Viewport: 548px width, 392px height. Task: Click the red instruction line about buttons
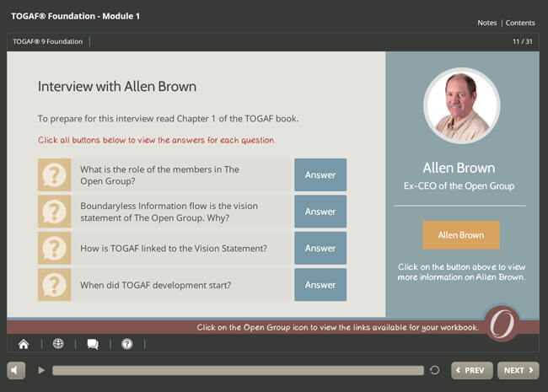(157, 140)
